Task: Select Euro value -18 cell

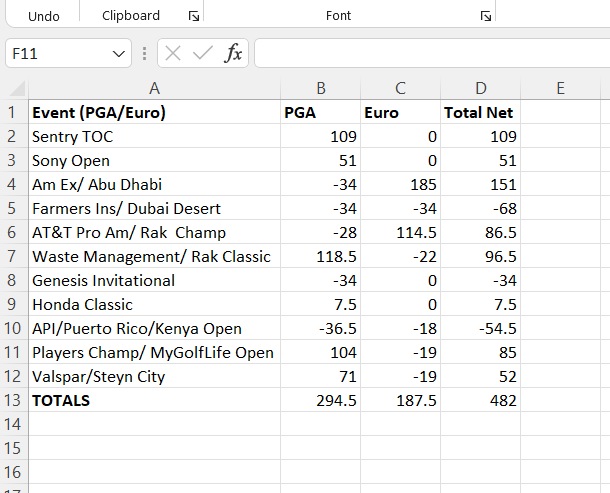Action: [400, 328]
